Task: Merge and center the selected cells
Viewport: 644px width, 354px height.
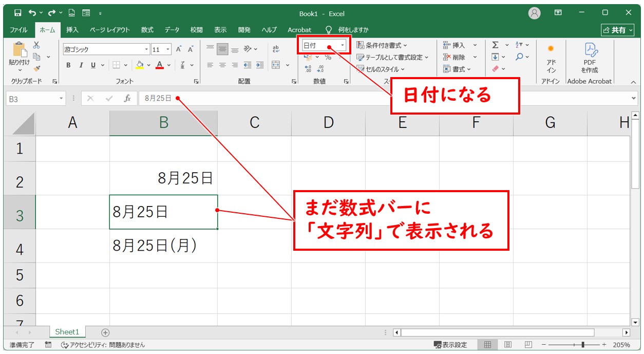Action: 276,65
